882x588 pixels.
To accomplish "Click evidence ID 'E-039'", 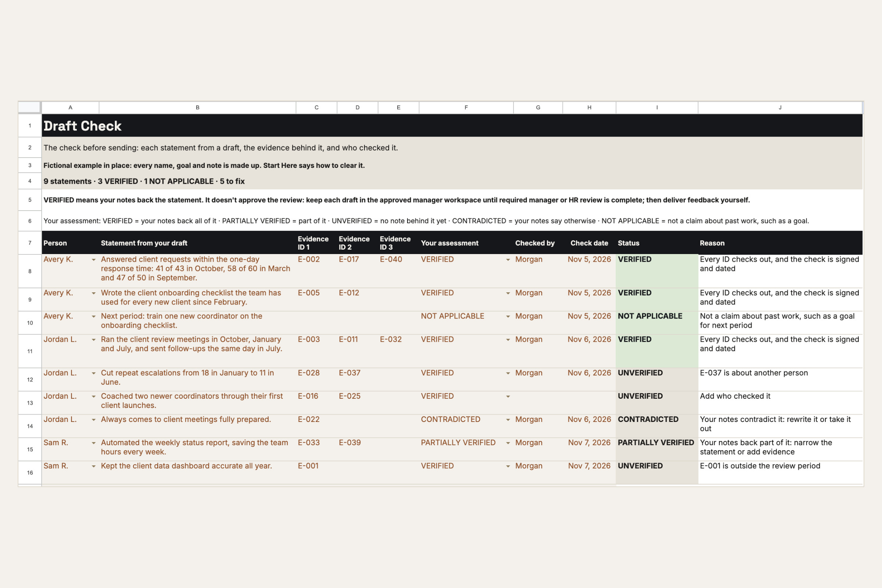I will [350, 443].
